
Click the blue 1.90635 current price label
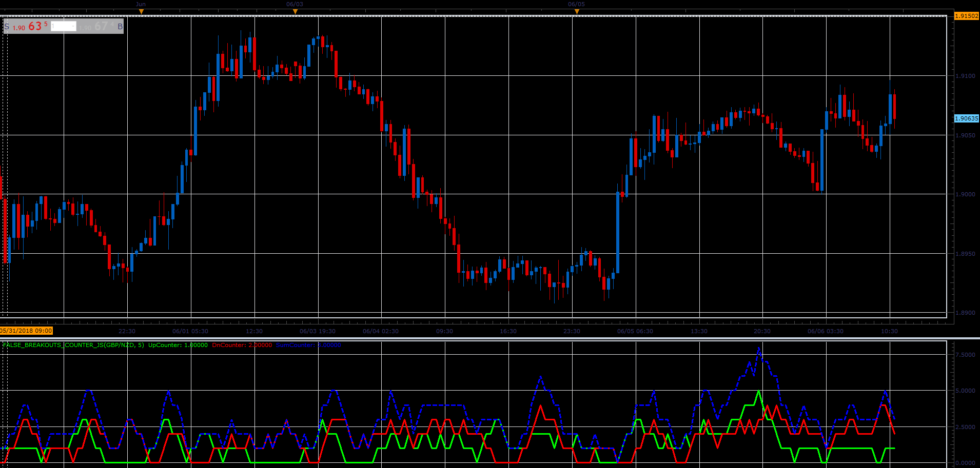[967, 118]
